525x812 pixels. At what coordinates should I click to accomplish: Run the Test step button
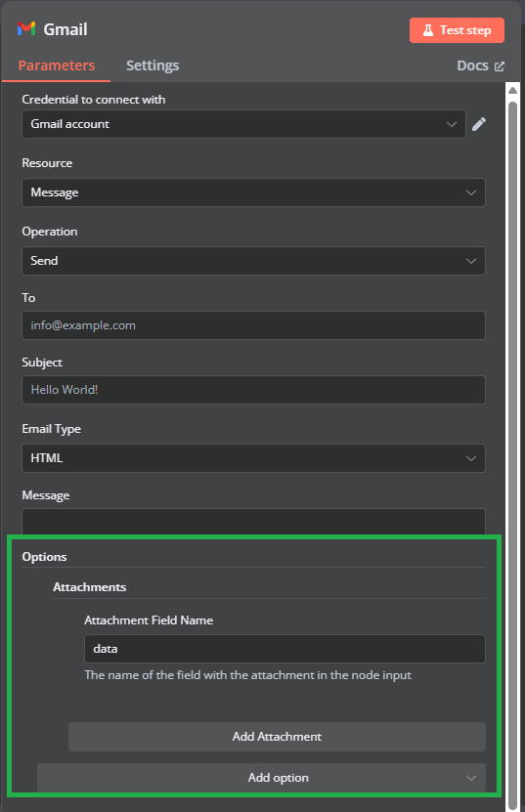(x=457, y=30)
